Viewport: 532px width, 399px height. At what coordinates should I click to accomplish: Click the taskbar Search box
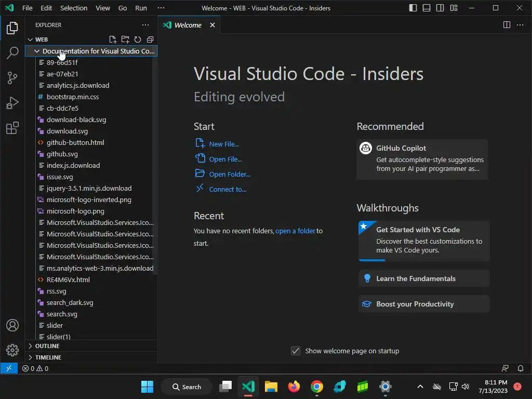pyautogui.click(x=187, y=387)
